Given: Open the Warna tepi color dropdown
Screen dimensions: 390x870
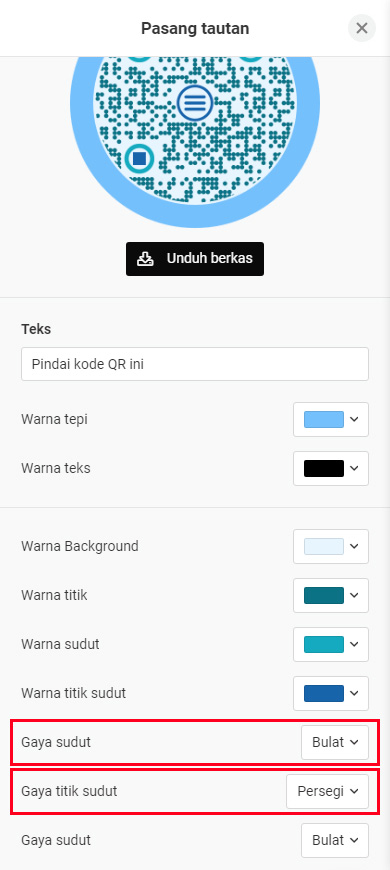Looking at the screenshot, I should pos(331,419).
